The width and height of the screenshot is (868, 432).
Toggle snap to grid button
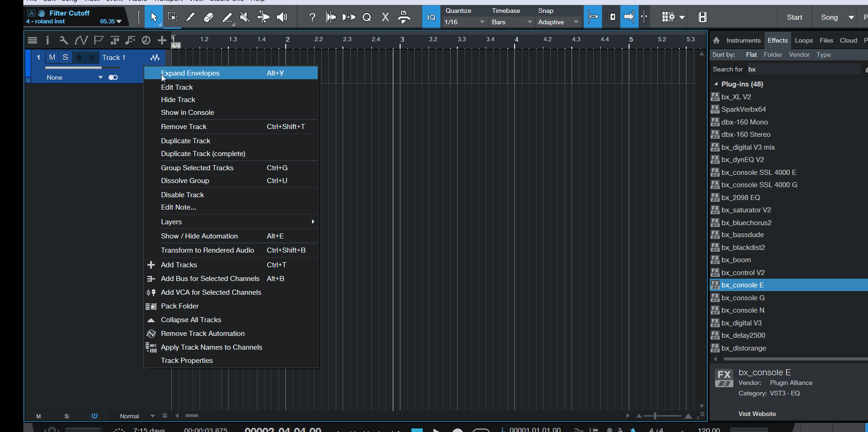593,17
